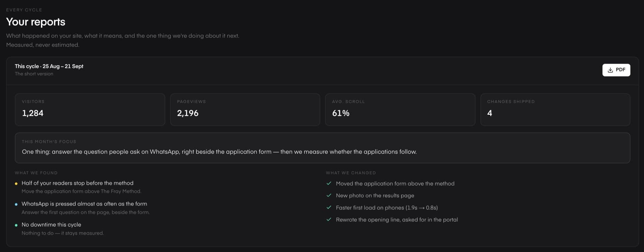The image size is (644, 252).
Task: Click 'The short version' subtitle
Action: [x=34, y=74]
